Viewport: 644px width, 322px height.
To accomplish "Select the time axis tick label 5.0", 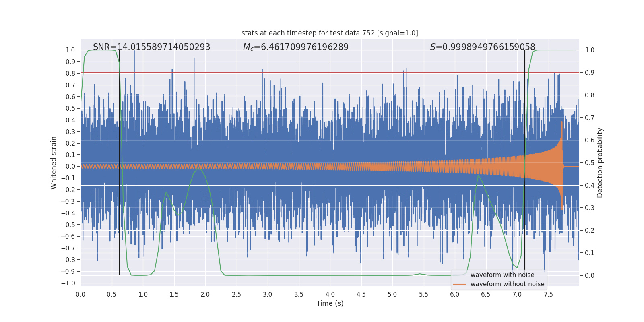I will click(x=392, y=295).
